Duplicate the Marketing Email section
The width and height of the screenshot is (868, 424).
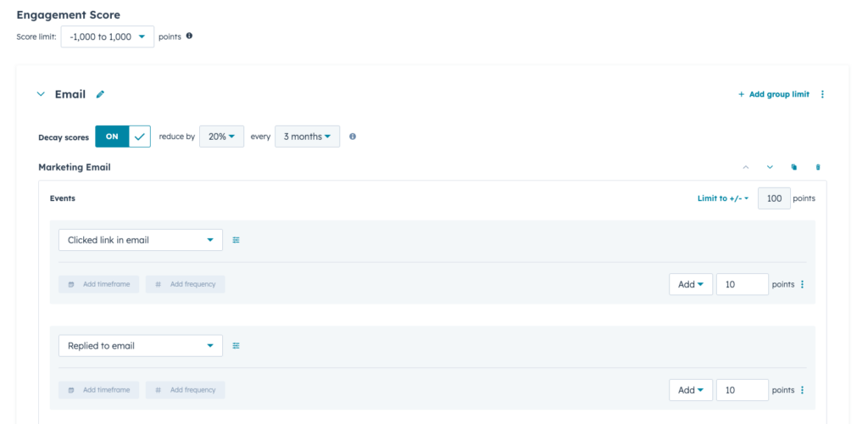click(794, 167)
